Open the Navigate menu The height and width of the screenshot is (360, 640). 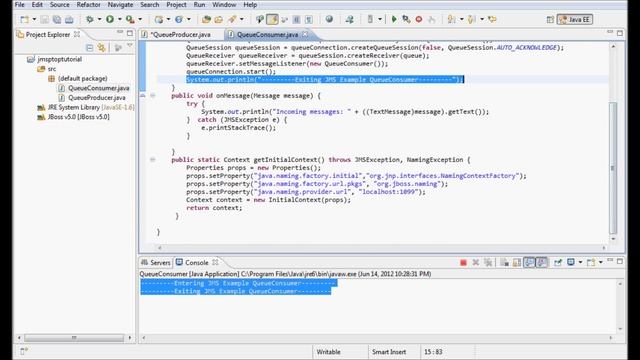pyautogui.click(x=120, y=5)
